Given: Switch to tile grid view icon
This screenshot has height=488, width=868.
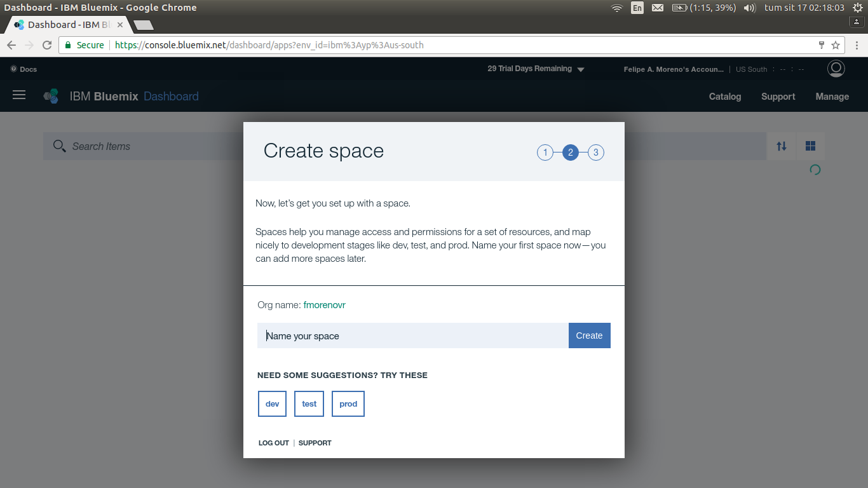Looking at the screenshot, I should (x=810, y=146).
